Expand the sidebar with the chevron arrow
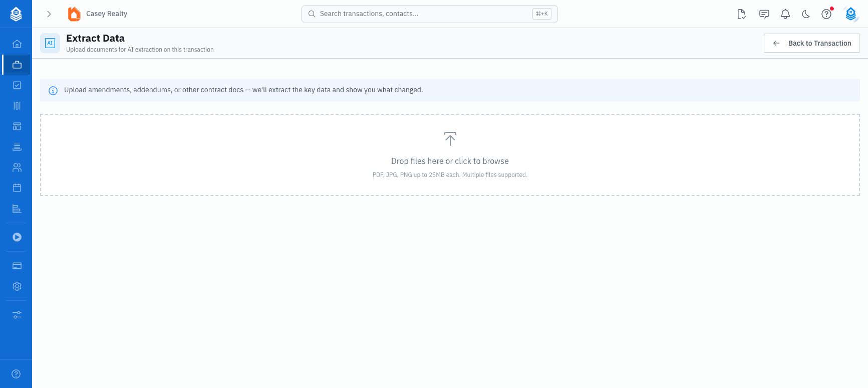This screenshot has height=388, width=868. point(49,14)
